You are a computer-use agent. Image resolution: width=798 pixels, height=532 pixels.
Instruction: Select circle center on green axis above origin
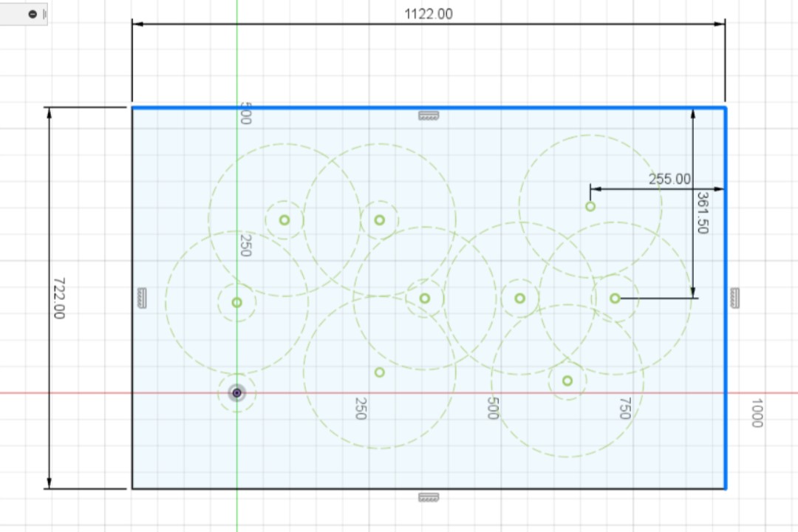[236, 303]
